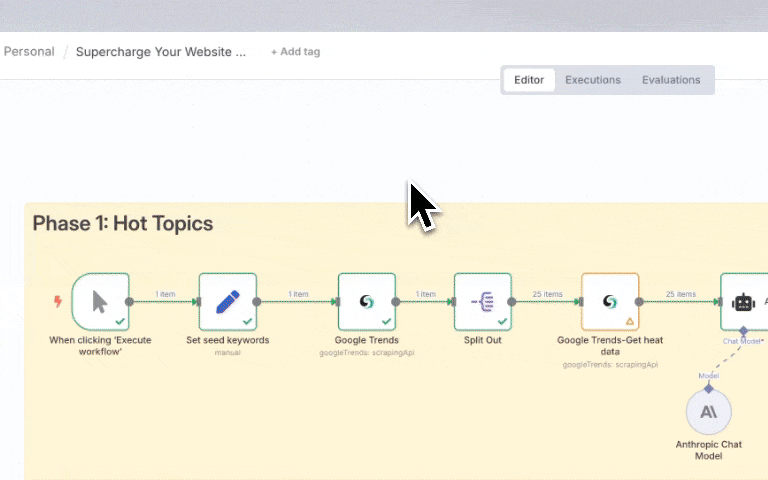
Task: Switch to the Executions tab
Action: (x=593, y=80)
